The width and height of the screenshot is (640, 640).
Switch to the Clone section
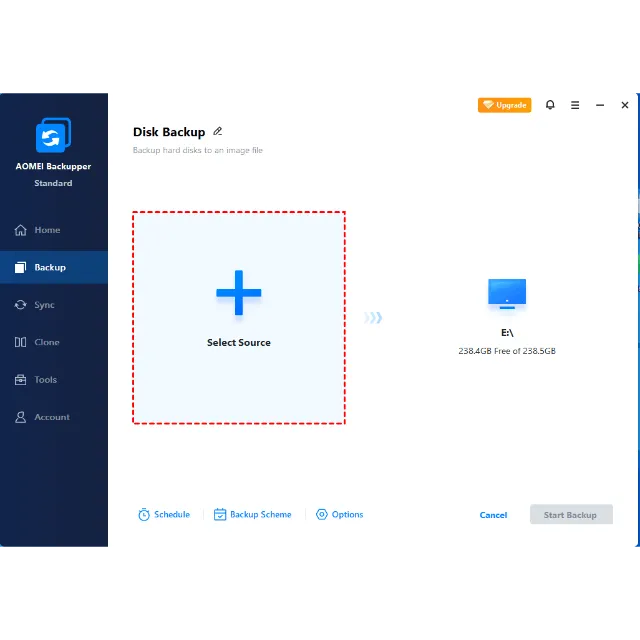tap(46, 342)
